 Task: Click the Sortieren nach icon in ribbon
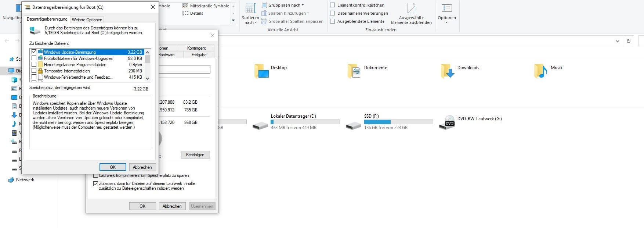pos(250,8)
